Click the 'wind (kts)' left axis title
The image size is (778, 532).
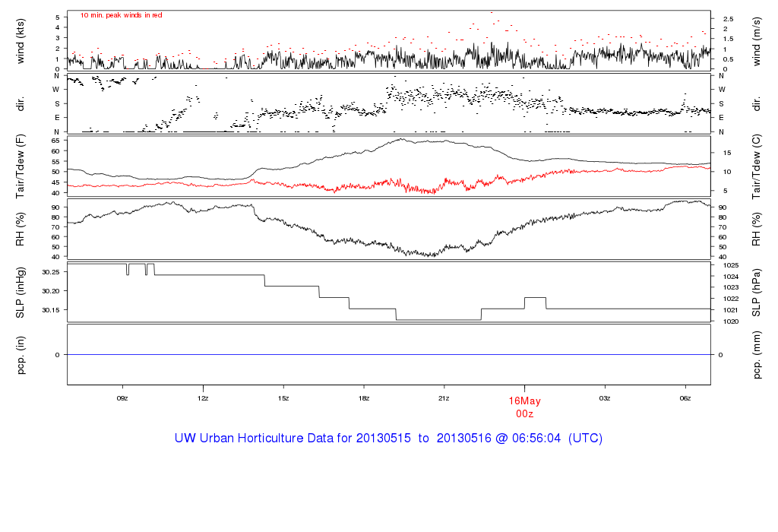click(x=21, y=41)
